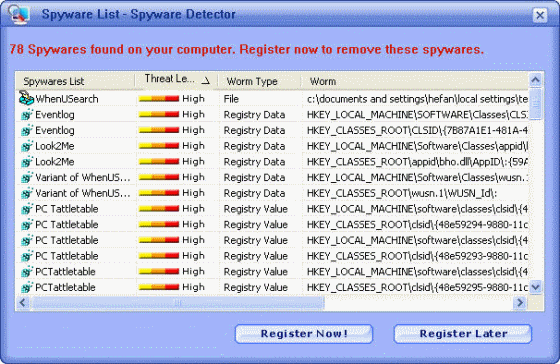Click the Register Now! button
The width and height of the screenshot is (560, 364).
304,334
